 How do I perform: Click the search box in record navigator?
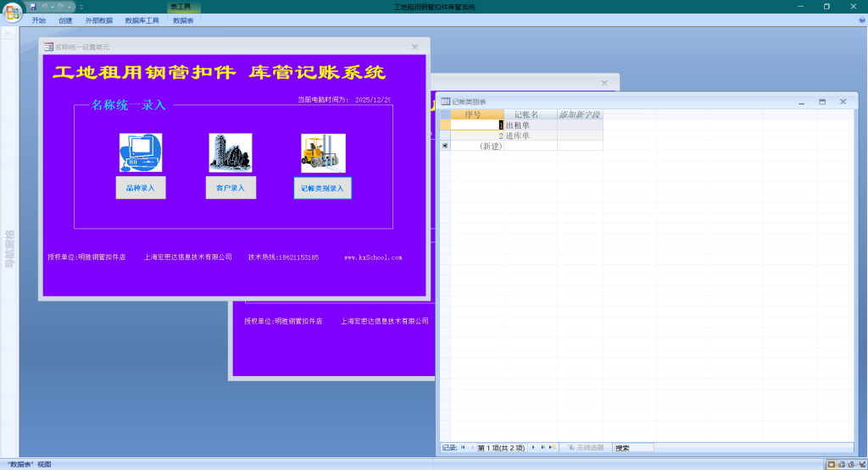coord(633,447)
